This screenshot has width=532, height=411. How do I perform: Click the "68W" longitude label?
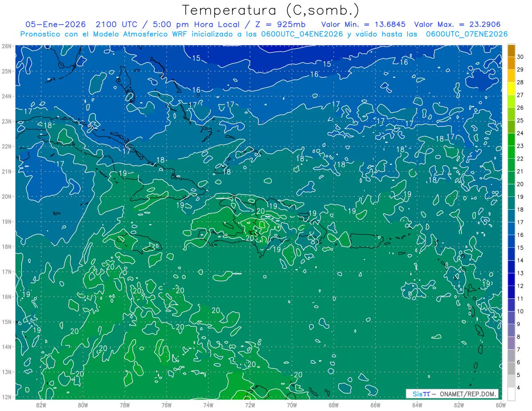point(334,405)
